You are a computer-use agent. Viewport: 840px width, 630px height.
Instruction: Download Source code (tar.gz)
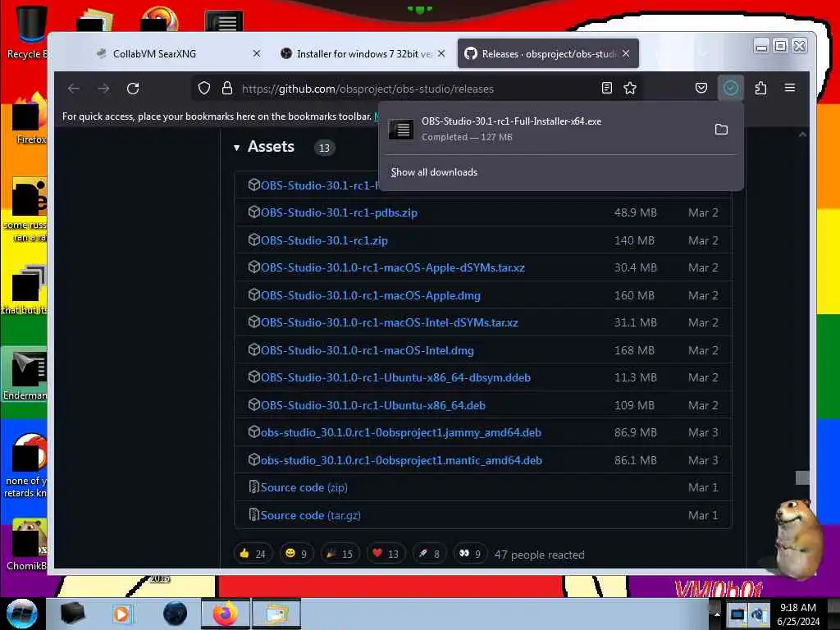[310, 515]
